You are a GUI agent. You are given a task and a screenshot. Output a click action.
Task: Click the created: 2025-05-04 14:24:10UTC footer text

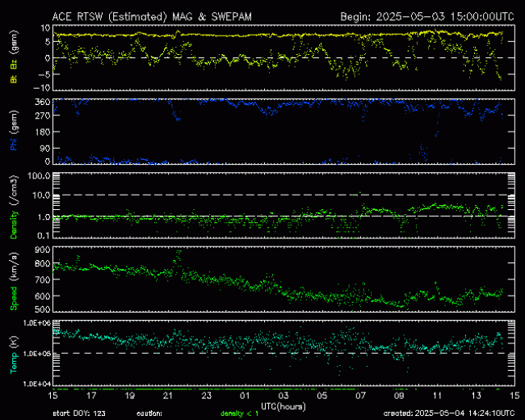tap(449, 414)
